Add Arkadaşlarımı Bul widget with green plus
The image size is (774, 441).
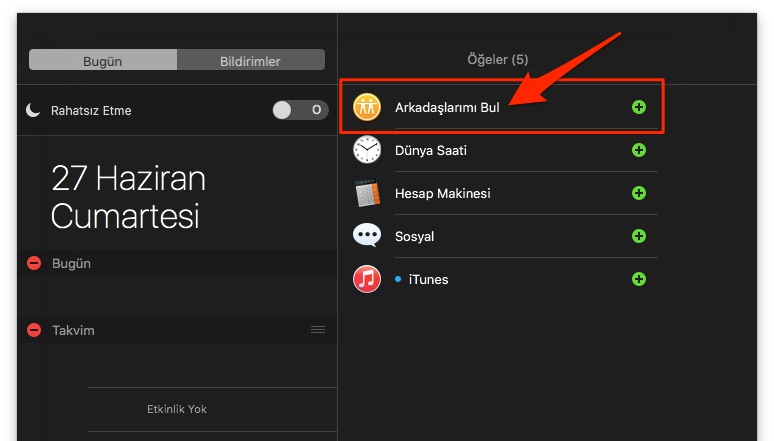point(639,107)
